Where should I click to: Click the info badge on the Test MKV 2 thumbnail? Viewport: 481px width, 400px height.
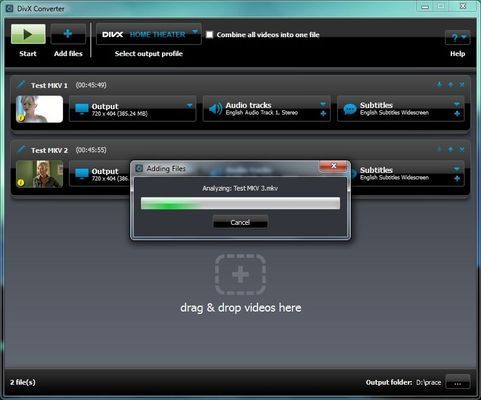coord(21,182)
